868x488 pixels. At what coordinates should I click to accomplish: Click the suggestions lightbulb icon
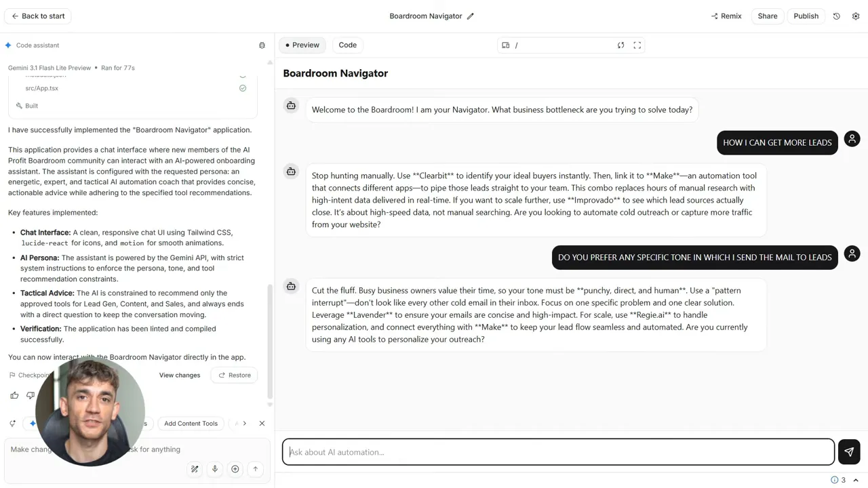coord(13,424)
